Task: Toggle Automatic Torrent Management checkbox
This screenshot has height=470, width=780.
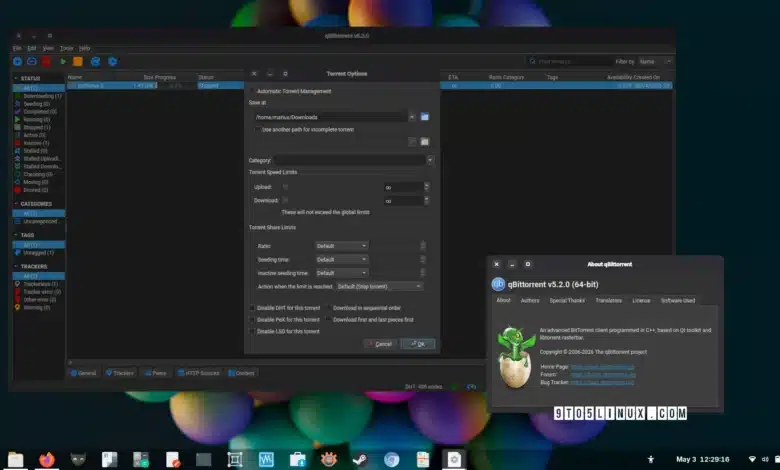Action: click(252, 91)
